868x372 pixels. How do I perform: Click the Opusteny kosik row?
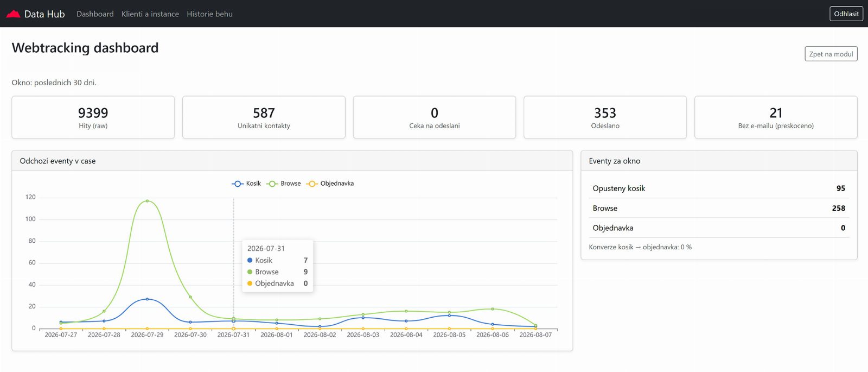pos(719,188)
